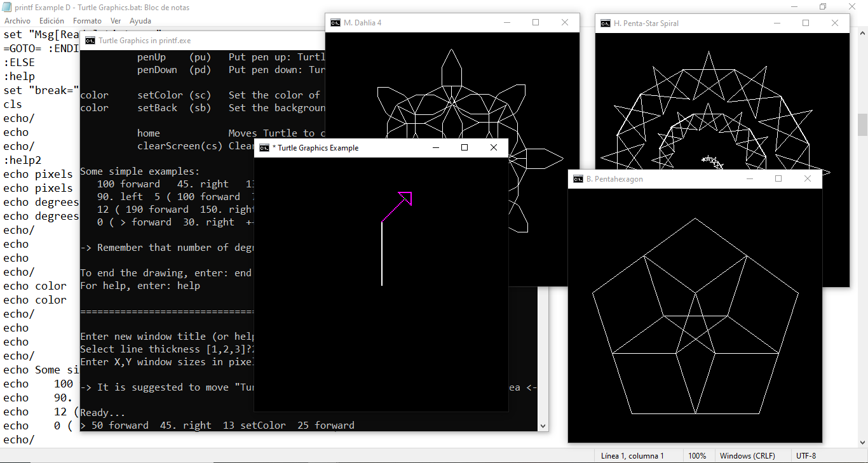Maximize the M. Dahlia 4 window
Viewport: 868px width, 463px height.
point(536,23)
